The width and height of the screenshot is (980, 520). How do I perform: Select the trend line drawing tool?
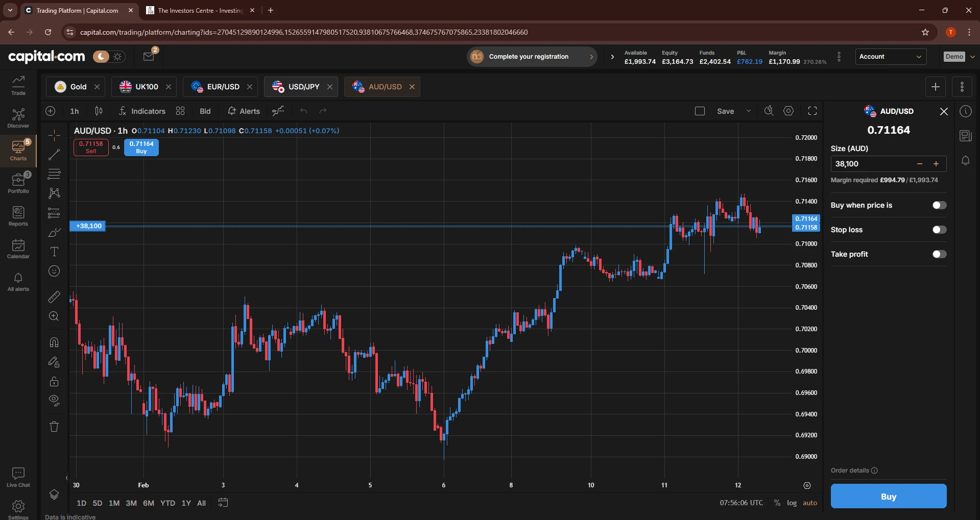tap(54, 155)
